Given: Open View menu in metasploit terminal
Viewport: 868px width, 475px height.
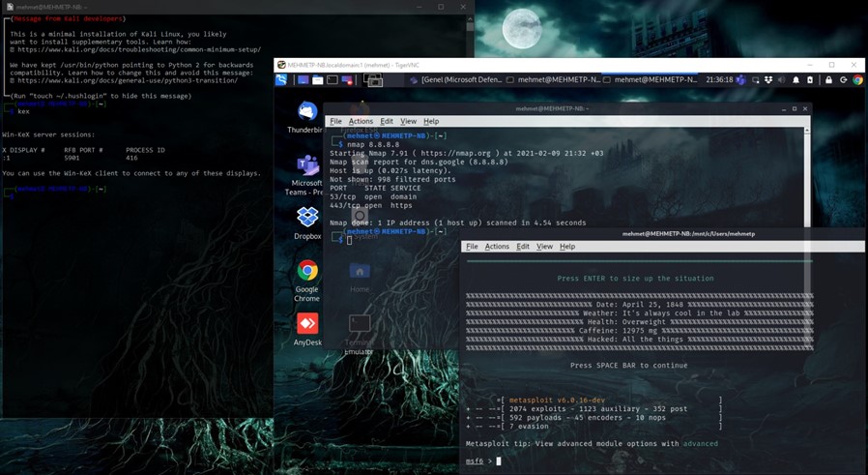Looking at the screenshot, I should tap(544, 247).
